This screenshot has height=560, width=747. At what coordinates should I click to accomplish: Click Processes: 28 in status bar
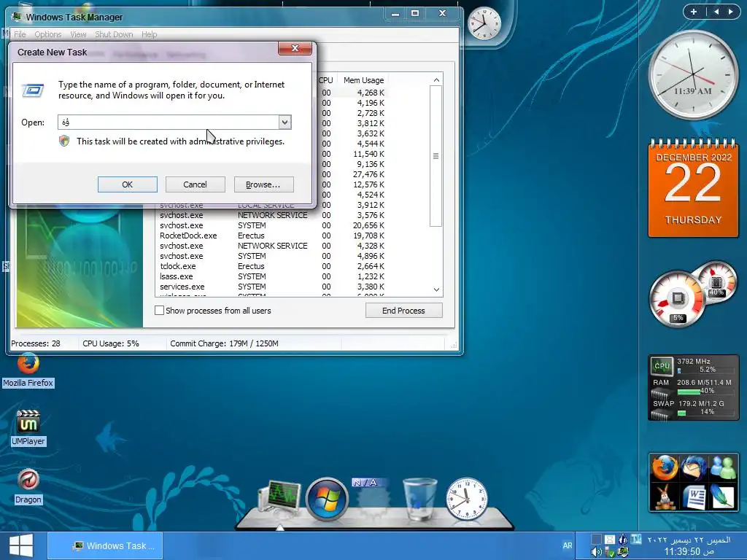tap(36, 343)
